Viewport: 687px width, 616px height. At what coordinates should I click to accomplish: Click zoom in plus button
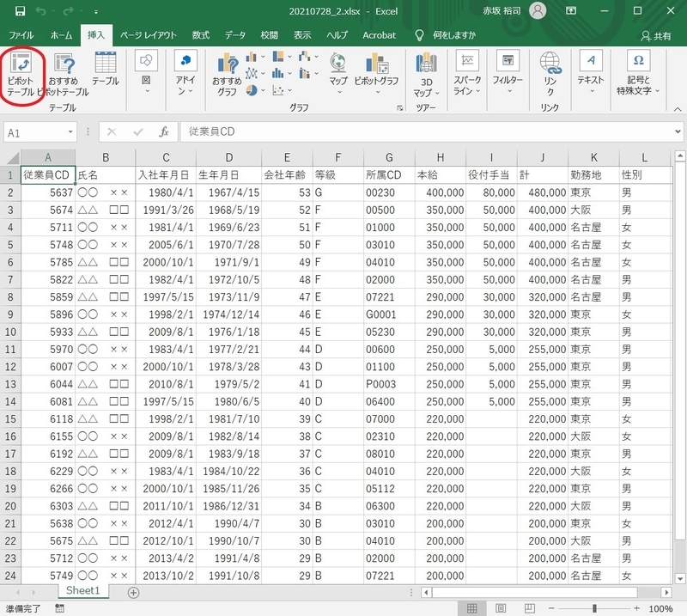(x=636, y=608)
